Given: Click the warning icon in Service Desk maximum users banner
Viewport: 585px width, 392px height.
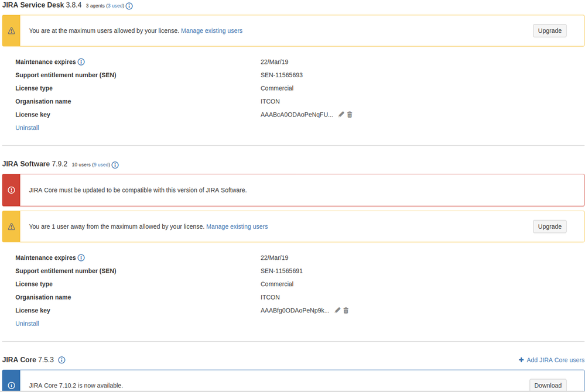Looking at the screenshot, I should [12, 31].
